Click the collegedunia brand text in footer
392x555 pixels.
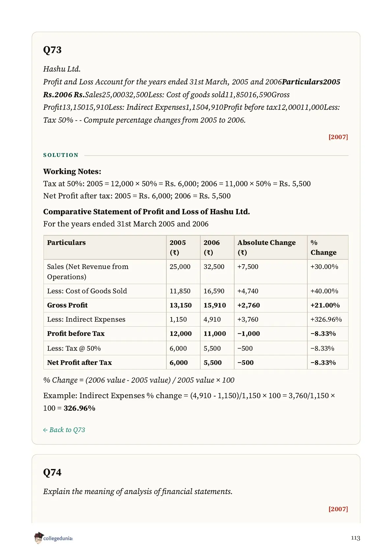pyautogui.click(x=58, y=538)
